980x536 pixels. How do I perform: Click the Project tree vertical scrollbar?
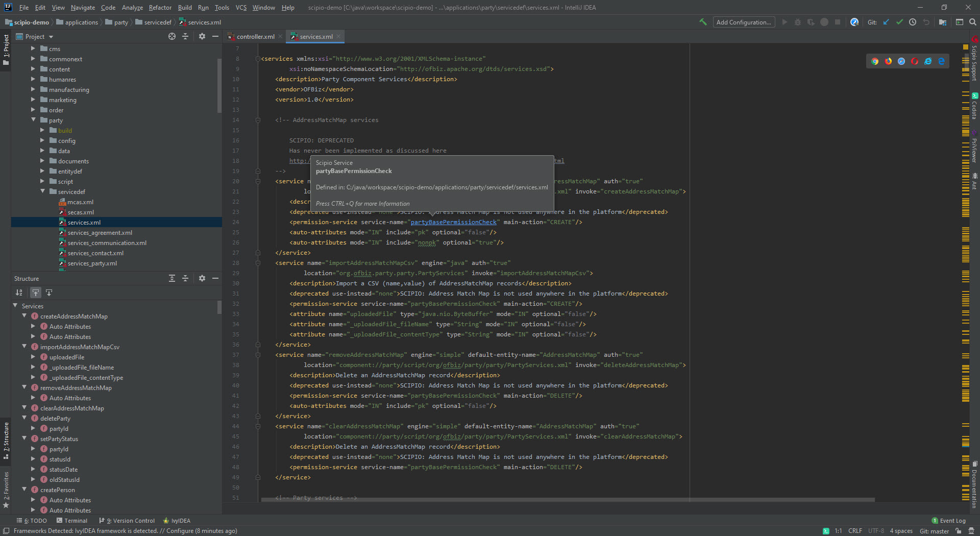click(x=219, y=85)
